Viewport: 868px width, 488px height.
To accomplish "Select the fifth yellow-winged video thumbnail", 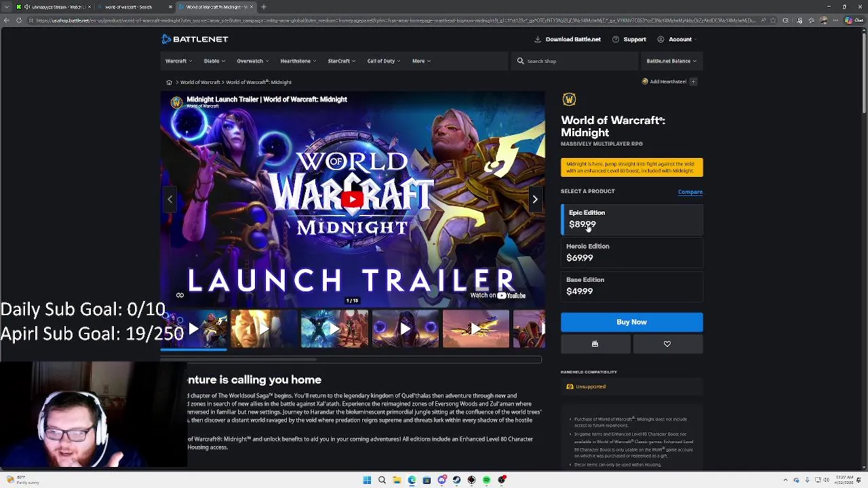I will point(475,329).
